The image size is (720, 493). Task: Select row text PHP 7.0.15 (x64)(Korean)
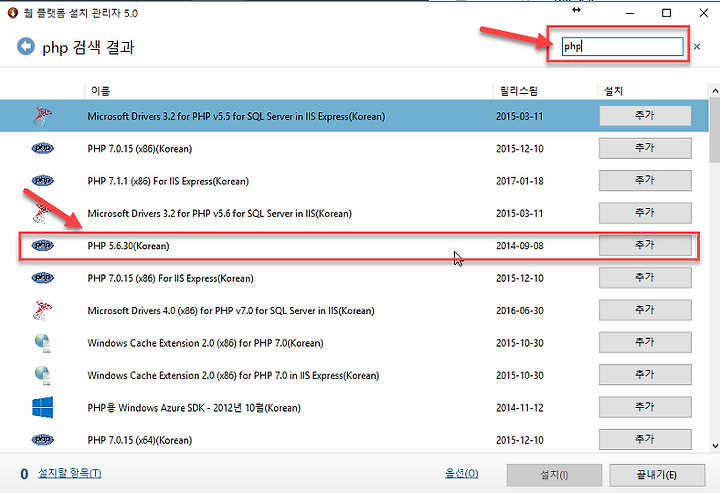(140, 440)
